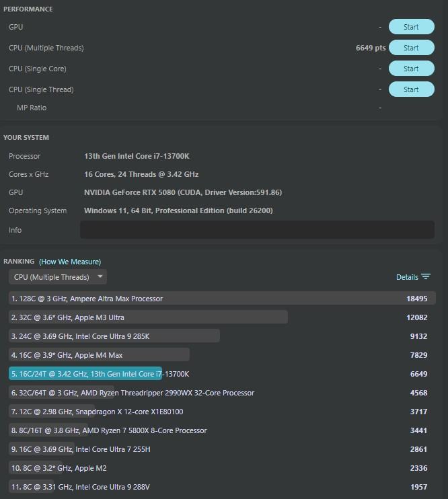Click the YOUR SYSTEM section heading
Image resolution: width=448 pixels, height=499 pixels.
click(26, 137)
